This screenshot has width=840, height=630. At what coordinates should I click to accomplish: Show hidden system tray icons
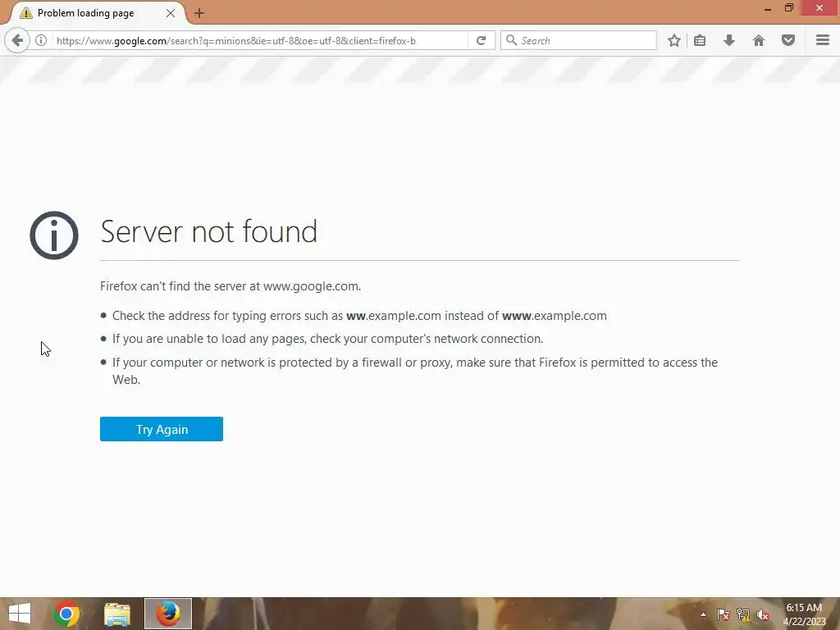[x=703, y=614]
